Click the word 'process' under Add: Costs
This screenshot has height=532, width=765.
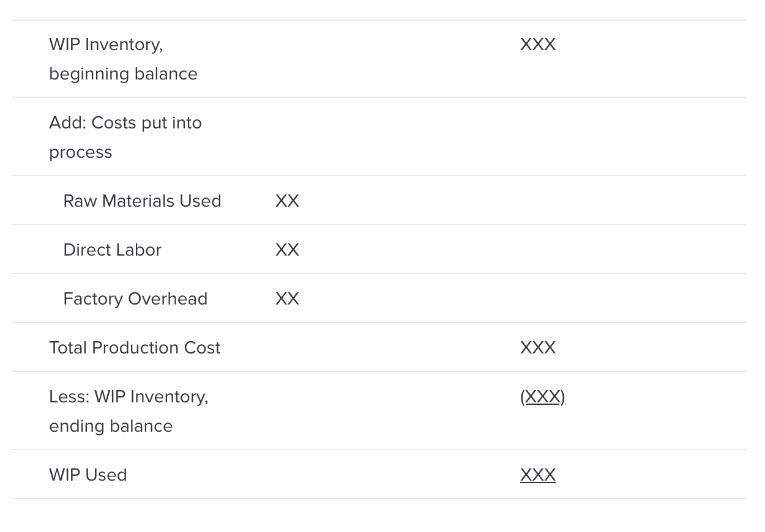click(x=81, y=152)
